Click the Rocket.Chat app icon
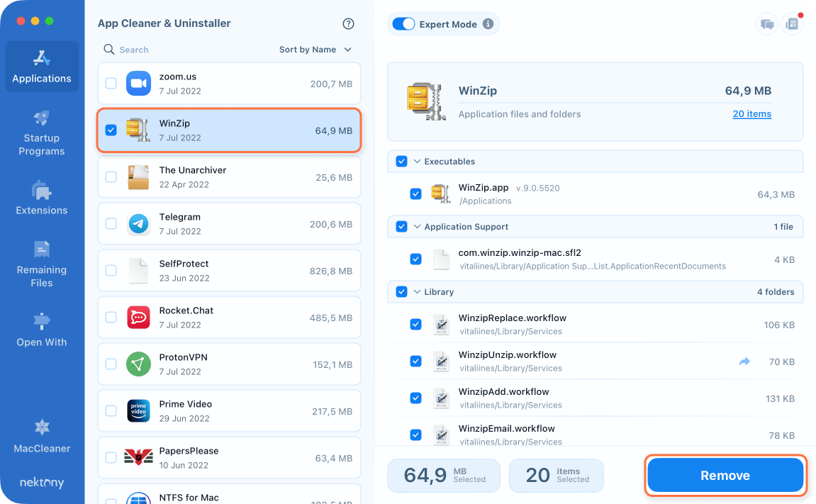816x504 pixels. [139, 318]
